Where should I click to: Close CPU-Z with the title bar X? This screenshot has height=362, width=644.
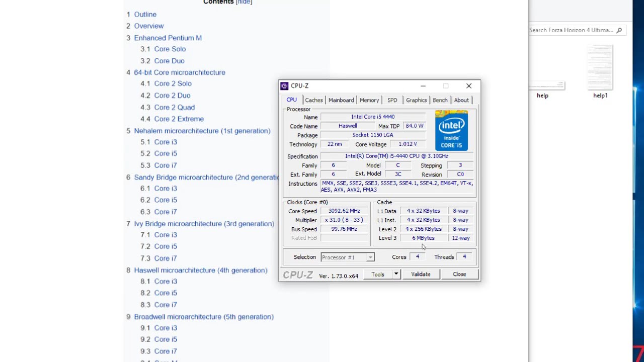click(469, 86)
